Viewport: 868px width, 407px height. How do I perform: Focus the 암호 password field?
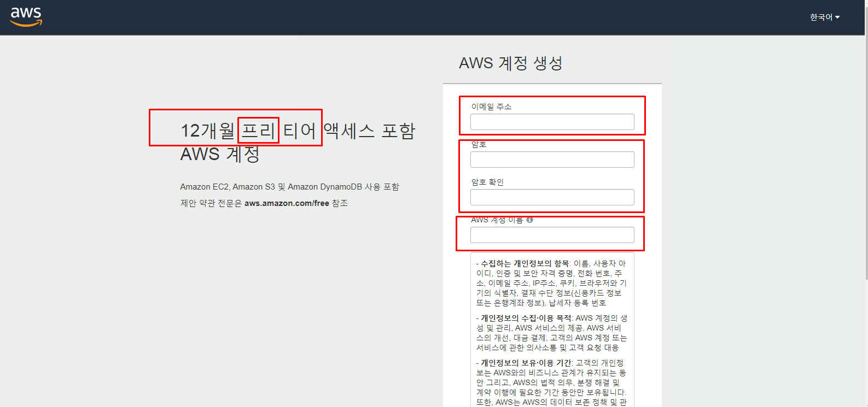tap(552, 160)
